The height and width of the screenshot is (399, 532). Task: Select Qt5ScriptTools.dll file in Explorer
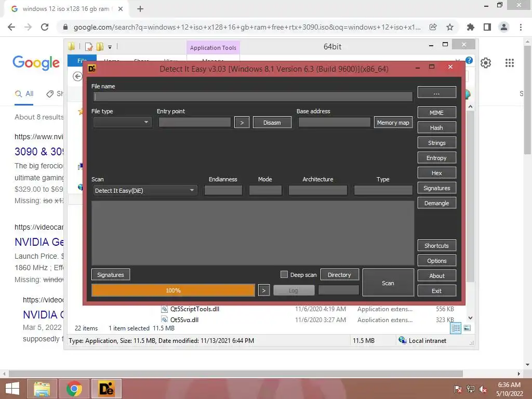tap(195, 309)
